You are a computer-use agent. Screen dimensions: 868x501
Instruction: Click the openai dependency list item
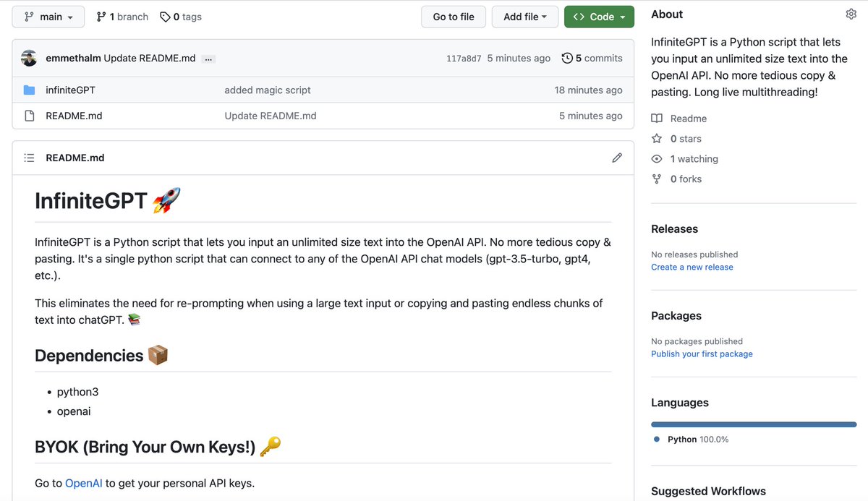click(74, 411)
